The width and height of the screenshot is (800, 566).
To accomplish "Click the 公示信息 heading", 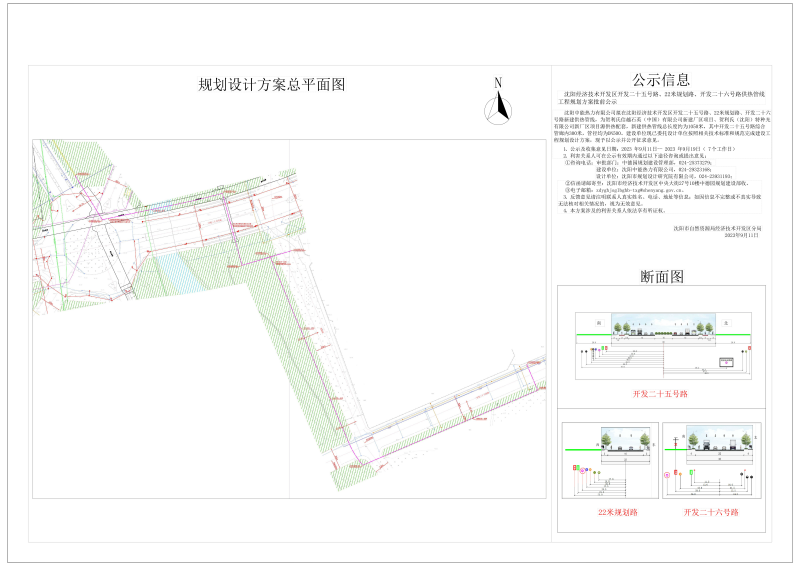I will 660,80.
